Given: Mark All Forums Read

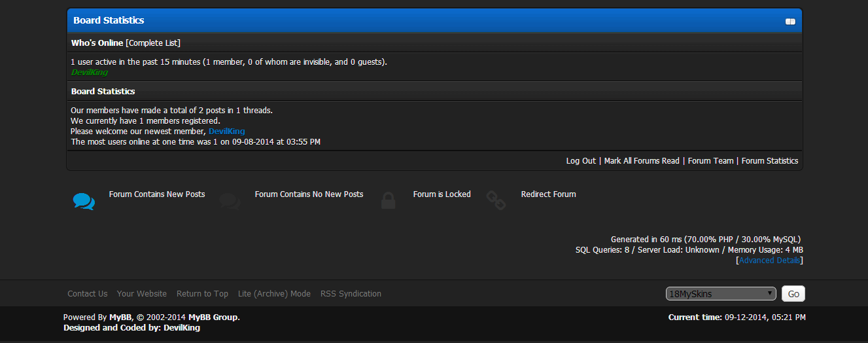Looking at the screenshot, I should point(642,161).
